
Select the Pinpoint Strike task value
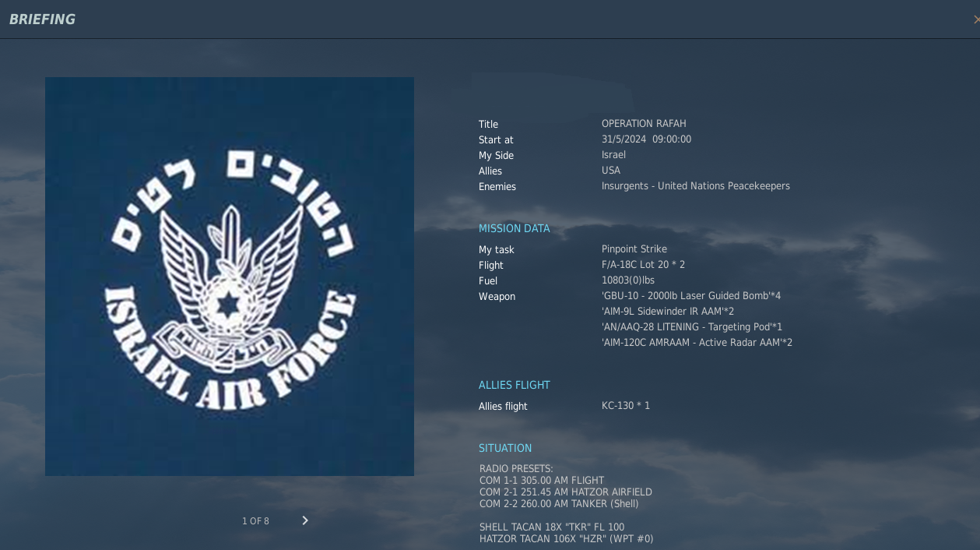[634, 249]
